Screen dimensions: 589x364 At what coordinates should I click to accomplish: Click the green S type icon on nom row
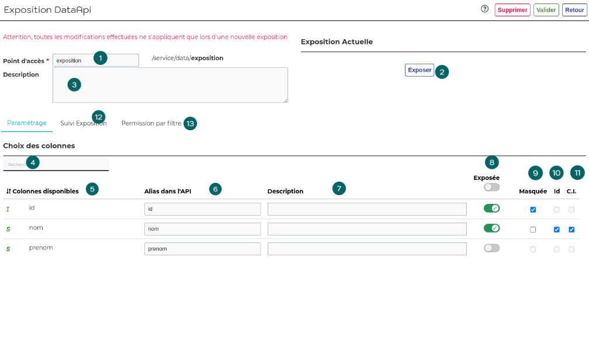pyautogui.click(x=8, y=228)
